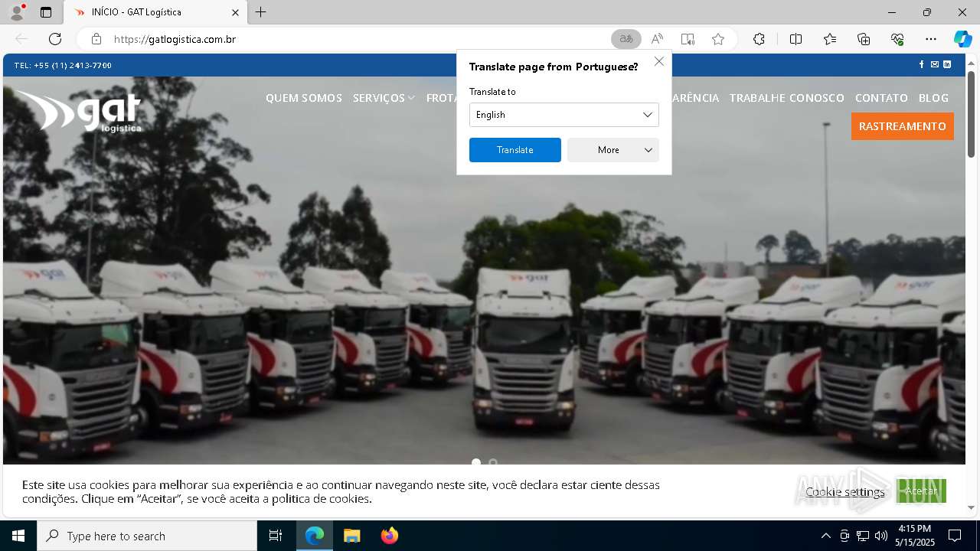Toggle the translate icon in address bar
The image size is (980, 551).
click(x=626, y=39)
